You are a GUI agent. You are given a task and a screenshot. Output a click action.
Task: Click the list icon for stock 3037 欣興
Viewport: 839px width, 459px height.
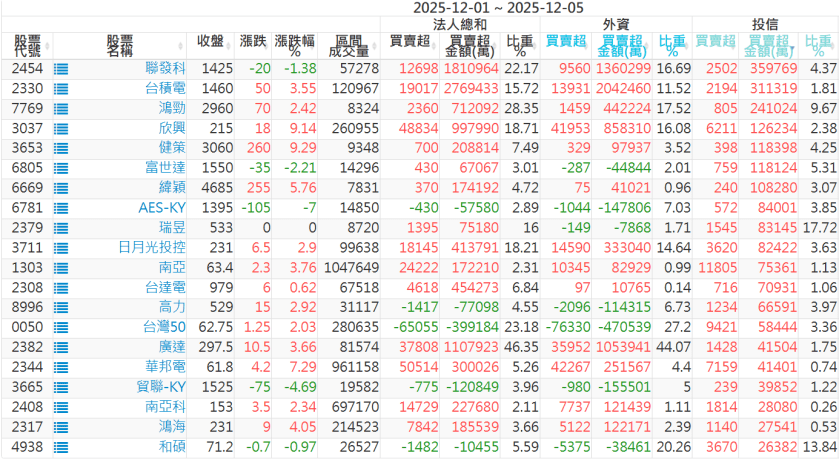coord(61,128)
